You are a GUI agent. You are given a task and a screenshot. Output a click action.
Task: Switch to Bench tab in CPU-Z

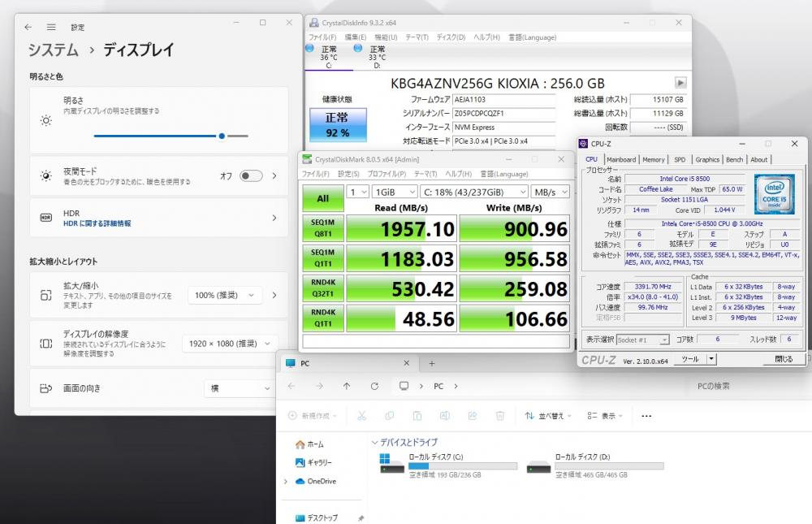click(x=734, y=159)
